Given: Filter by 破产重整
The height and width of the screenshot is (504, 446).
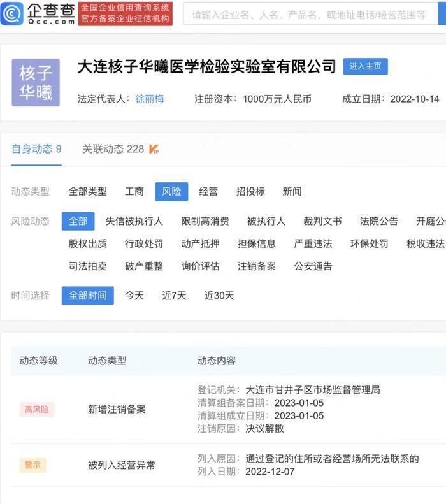Looking at the screenshot, I should (x=144, y=266).
